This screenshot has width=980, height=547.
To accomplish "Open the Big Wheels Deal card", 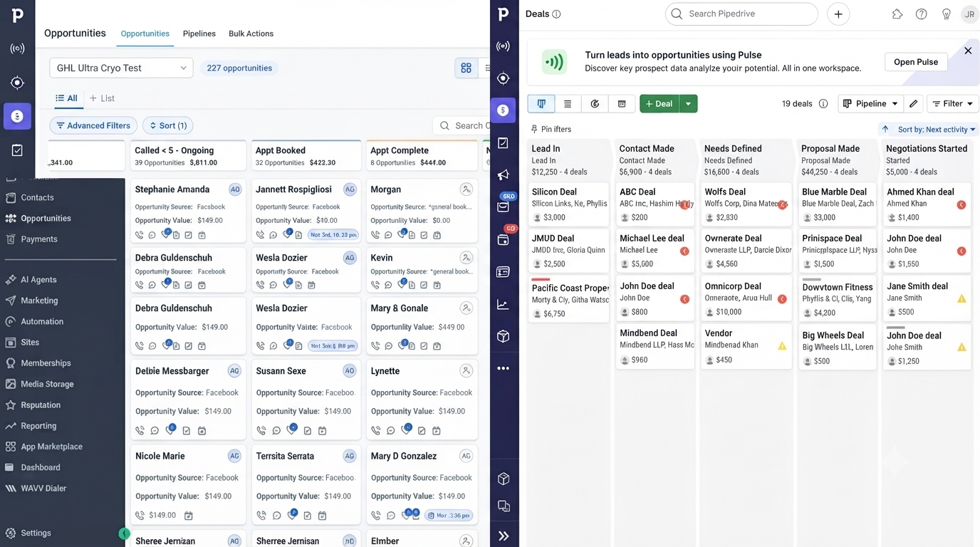I will 838,348.
